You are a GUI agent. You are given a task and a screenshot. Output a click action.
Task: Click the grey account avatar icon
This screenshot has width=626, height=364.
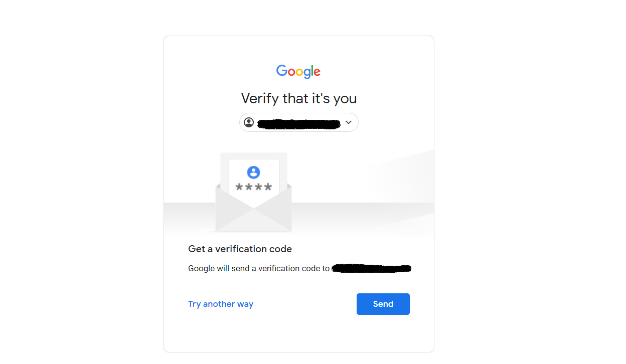249,122
